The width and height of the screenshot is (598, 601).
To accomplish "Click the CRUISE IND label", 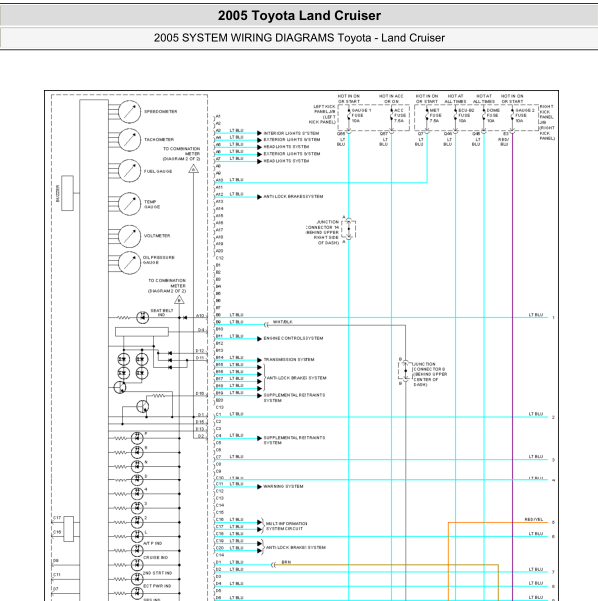I will point(154,557).
